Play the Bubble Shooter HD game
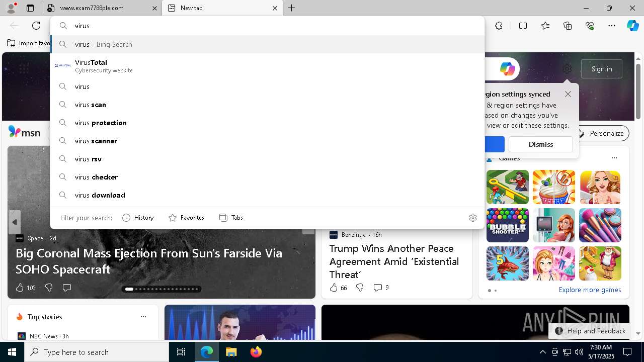The width and height of the screenshot is (644, 362). [507, 225]
